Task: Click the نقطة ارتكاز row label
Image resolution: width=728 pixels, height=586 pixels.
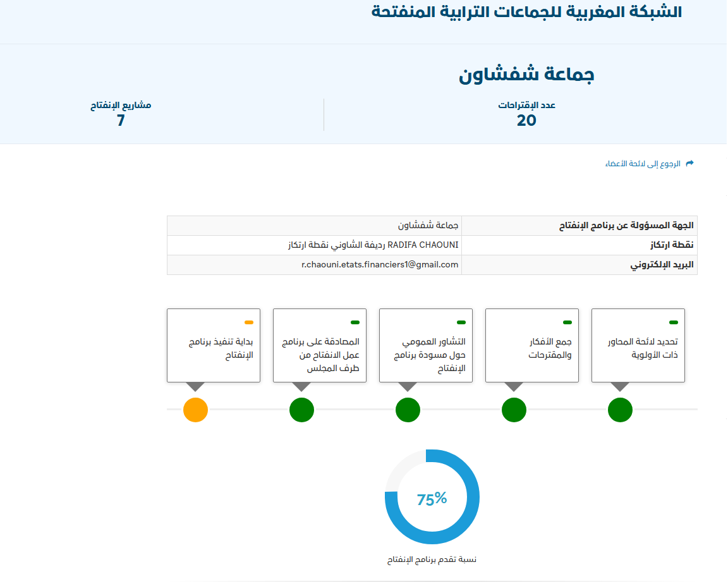Action: (672, 245)
